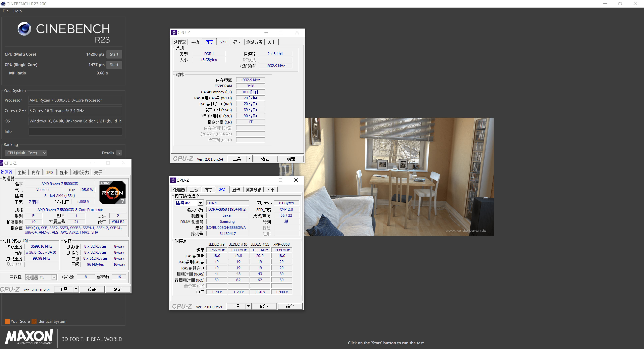This screenshot has width=644, height=349.
Task: Click the rendered room scene image
Action: pyautogui.click(x=399, y=177)
